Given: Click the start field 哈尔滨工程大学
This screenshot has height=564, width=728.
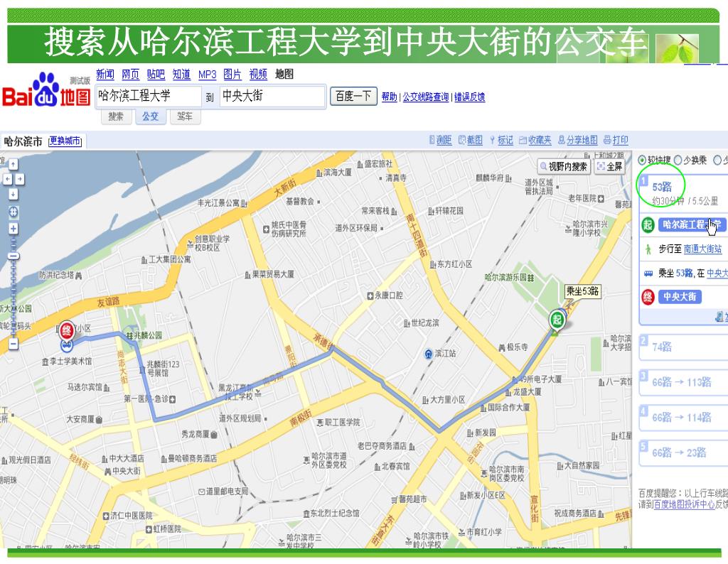Looking at the screenshot, I should click(149, 97).
